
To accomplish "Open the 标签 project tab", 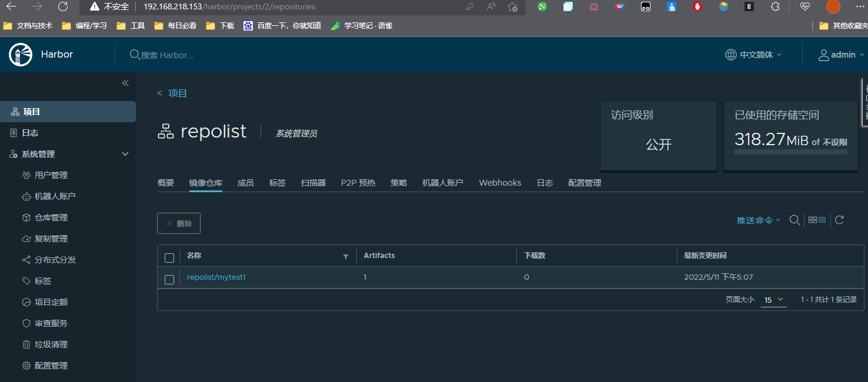I will [x=278, y=183].
